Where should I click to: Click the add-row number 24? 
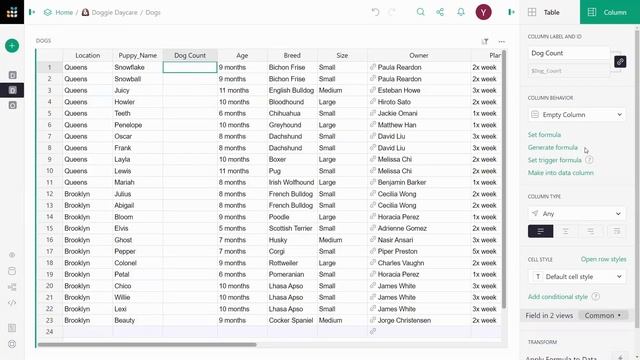pyautogui.click(x=50, y=332)
